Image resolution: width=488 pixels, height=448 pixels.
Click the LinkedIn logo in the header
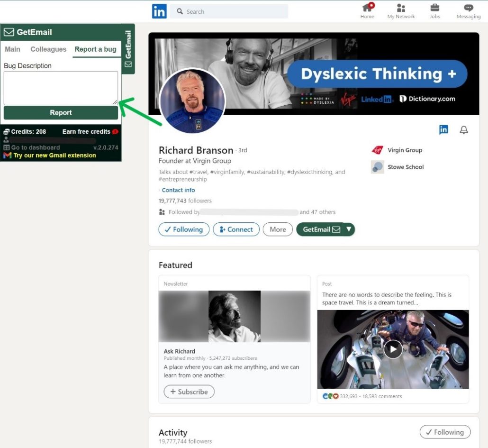(159, 11)
